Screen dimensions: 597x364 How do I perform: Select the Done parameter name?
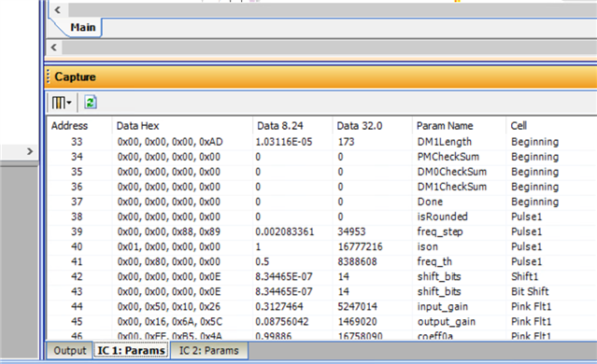[430, 202]
